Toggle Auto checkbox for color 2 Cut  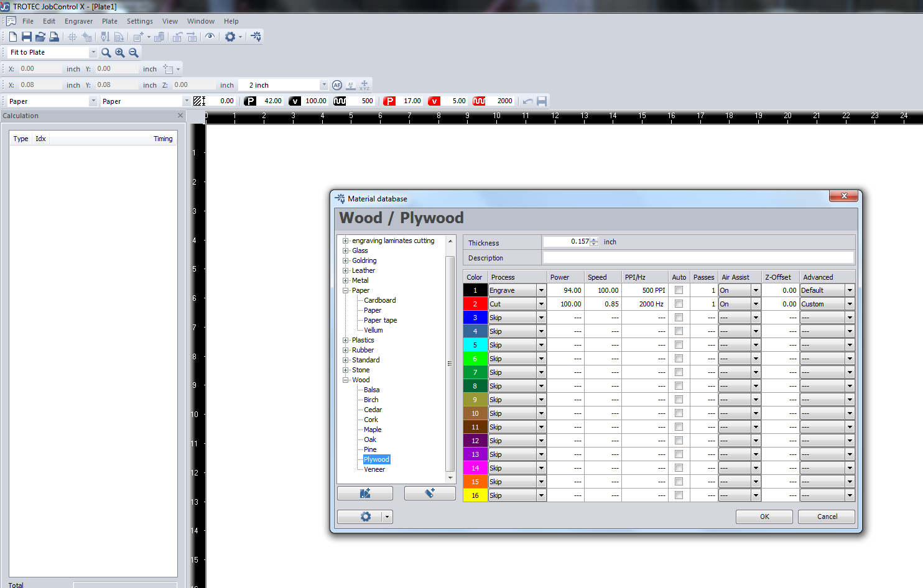coord(679,304)
